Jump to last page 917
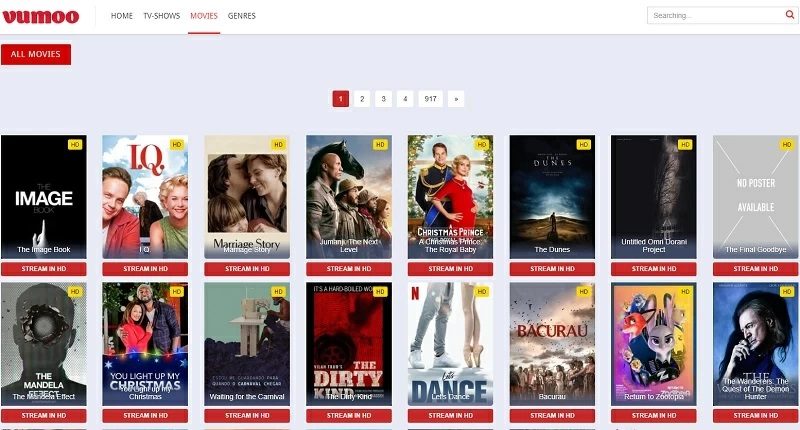 click(431, 99)
